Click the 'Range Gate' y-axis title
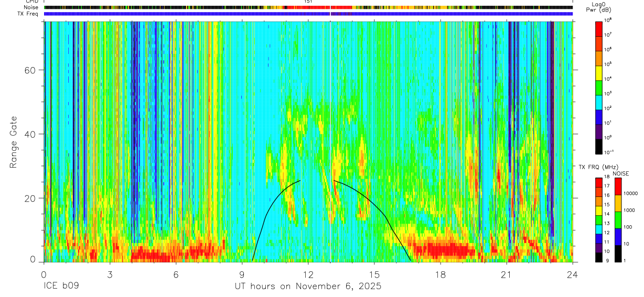This screenshot has height=297, width=644. [13, 141]
